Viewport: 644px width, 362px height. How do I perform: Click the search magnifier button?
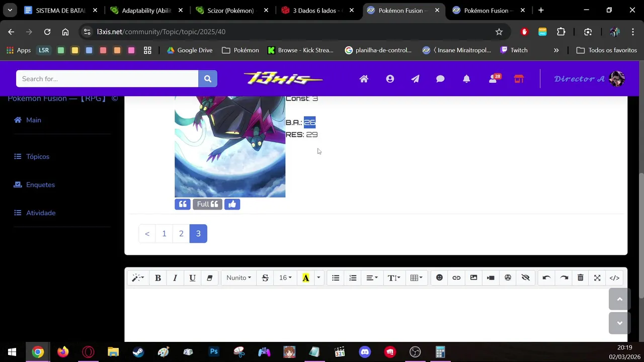tap(207, 79)
